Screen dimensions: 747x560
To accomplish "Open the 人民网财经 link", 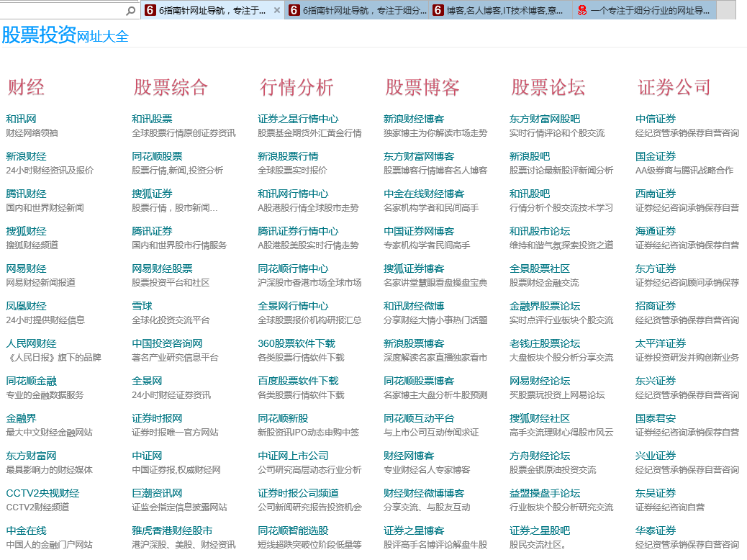I will [x=32, y=343].
